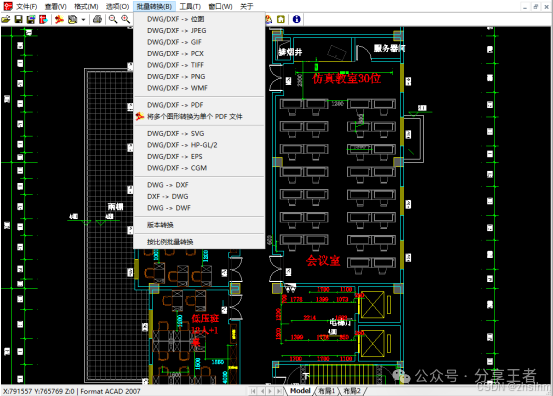Viewport: 553px width, 396px height.
Task: Click the printer icon in toolbar
Action: (x=97, y=19)
